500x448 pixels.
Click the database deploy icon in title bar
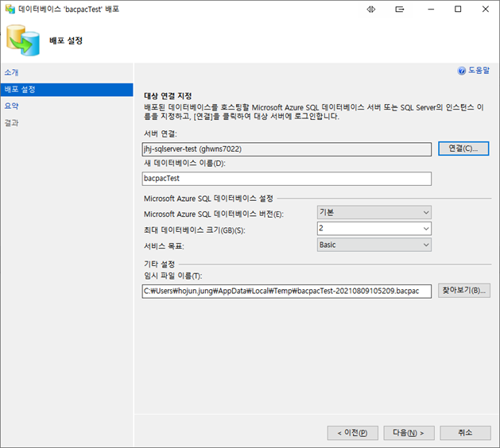coord(10,9)
